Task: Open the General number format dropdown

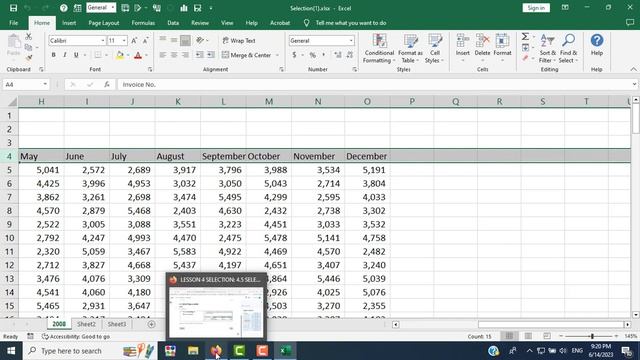Action: [x=351, y=41]
